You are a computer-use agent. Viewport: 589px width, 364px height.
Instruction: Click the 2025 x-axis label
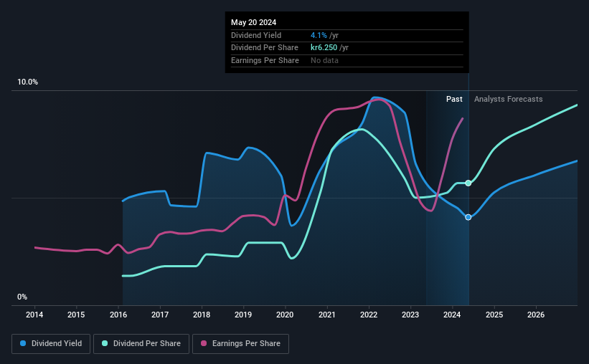[x=494, y=315]
